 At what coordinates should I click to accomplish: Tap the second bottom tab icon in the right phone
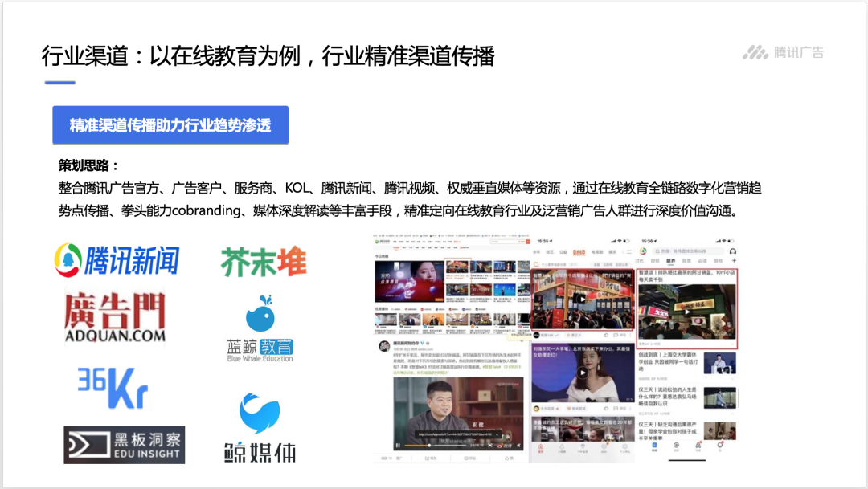pos(676,446)
